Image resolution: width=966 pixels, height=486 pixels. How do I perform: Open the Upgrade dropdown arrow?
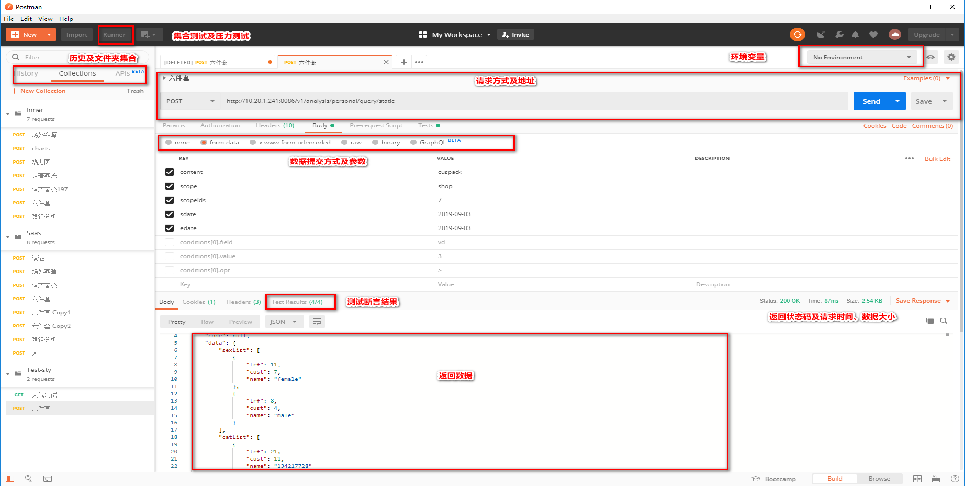click(x=952, y=35)
